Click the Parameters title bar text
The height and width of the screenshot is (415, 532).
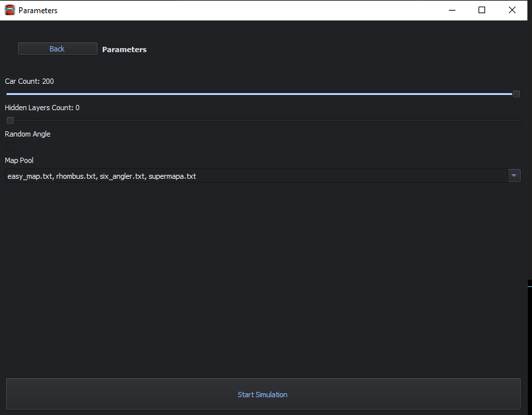tap(38, 11)
